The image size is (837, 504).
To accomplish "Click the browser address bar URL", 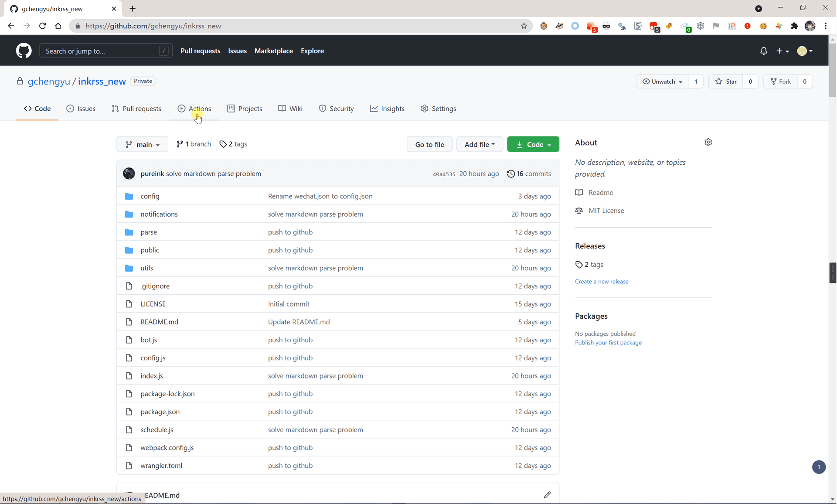I will [153, 26].
